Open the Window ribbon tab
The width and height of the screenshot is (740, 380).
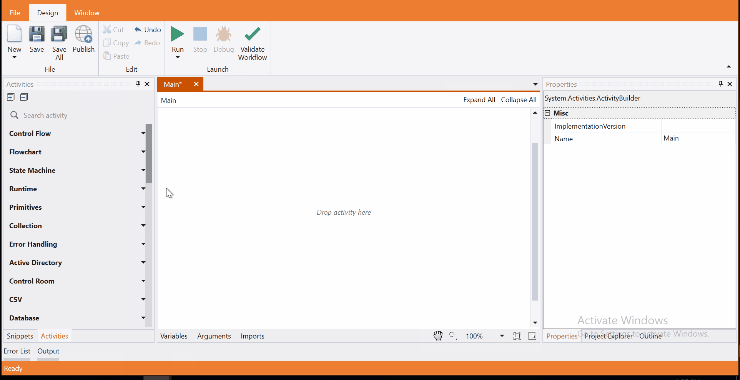pyautogui.click(x=87, y=13)
